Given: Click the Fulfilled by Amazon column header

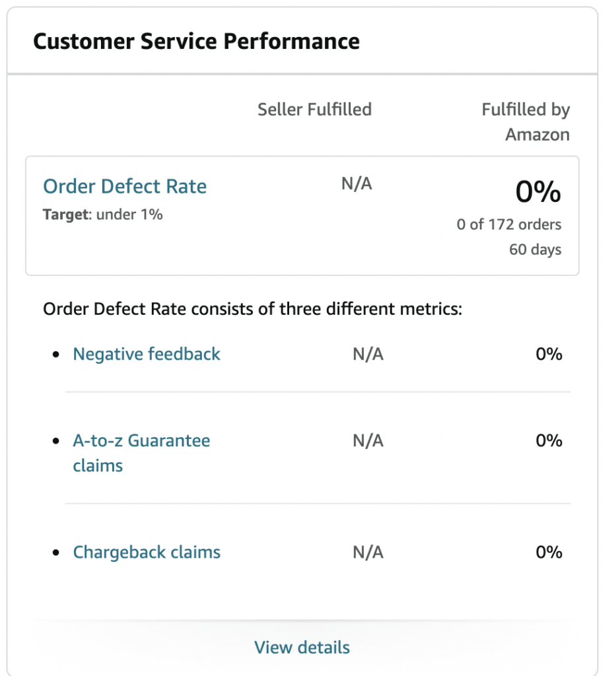Looking at the screenshot, I should click(x=526, y=122).
